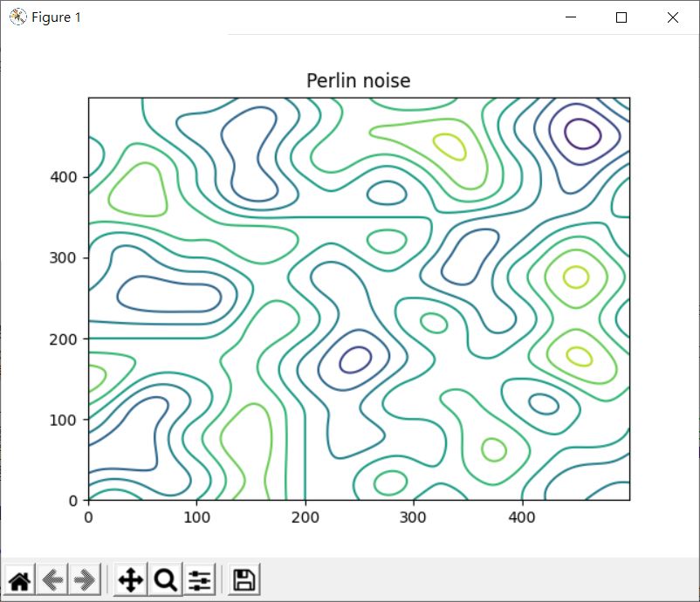
Task: Reset the plot to original view with Home
Action: click(20, 580)
